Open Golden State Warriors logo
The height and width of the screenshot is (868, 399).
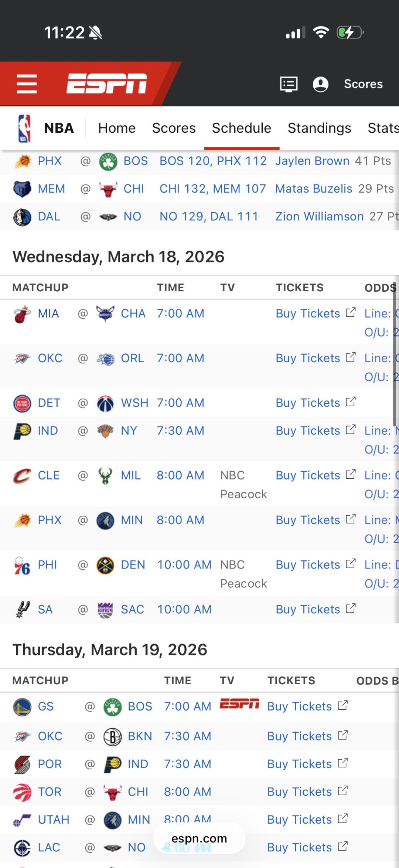click(x=22, y=707)
